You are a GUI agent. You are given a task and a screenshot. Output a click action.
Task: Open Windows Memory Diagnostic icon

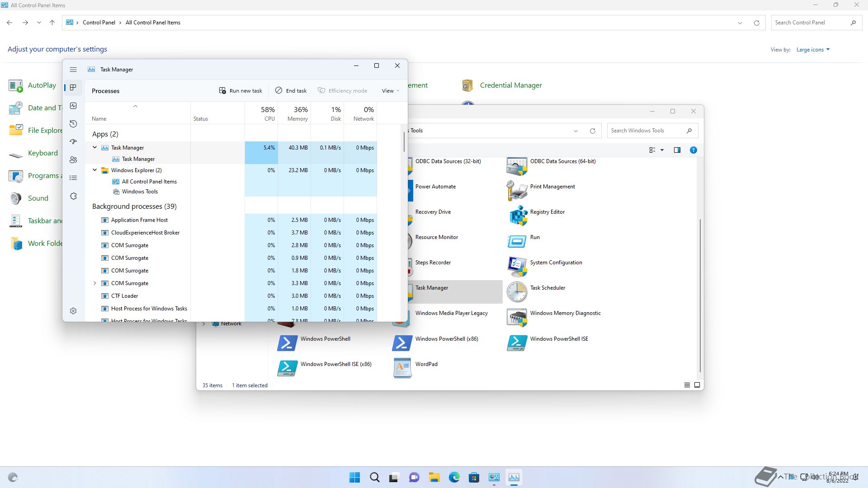pyautogui.click(x=517, y=317)
